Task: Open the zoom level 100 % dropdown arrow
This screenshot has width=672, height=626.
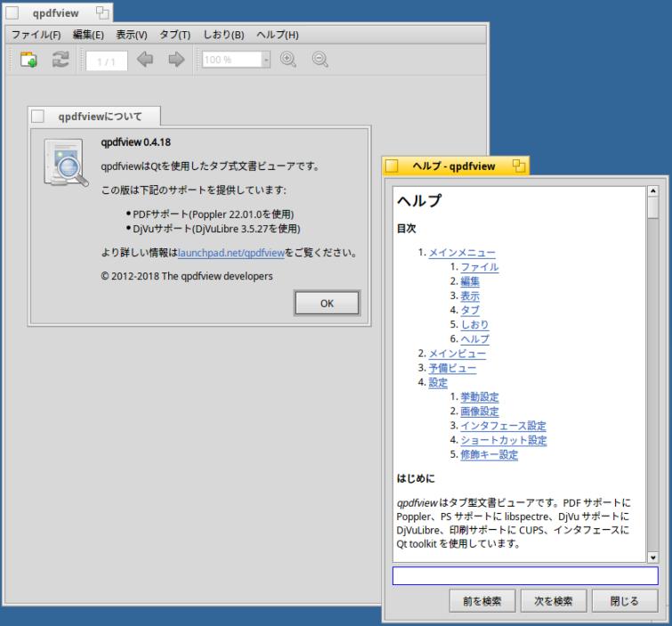Action: (266, 60)
